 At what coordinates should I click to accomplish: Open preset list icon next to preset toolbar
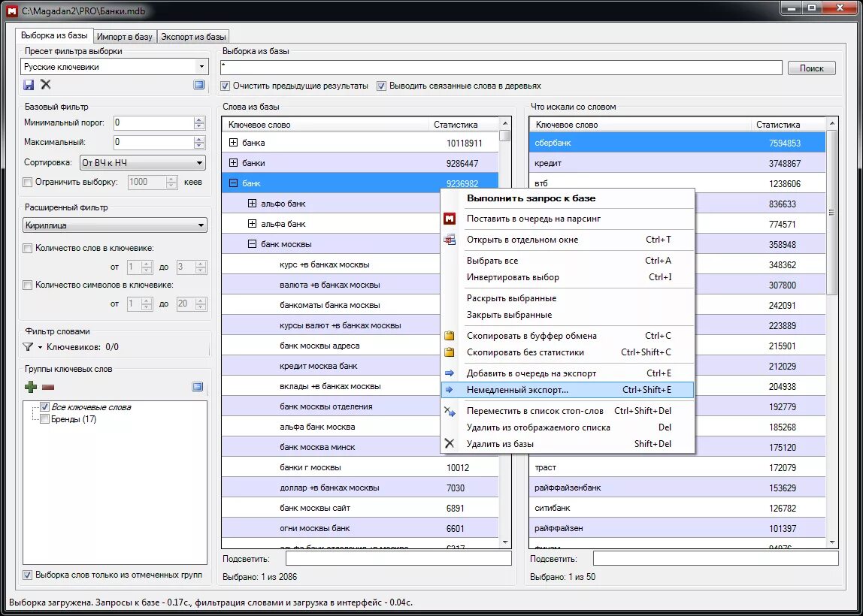[x=198, y=85]
